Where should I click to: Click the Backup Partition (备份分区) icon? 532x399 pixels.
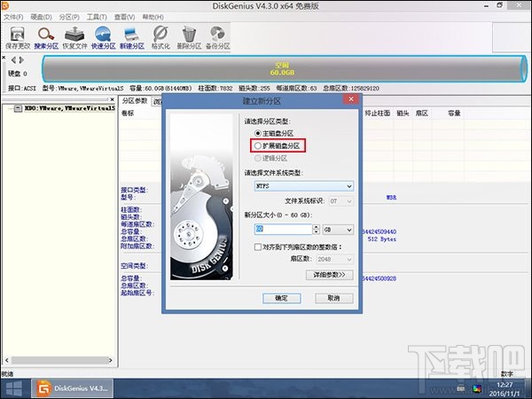217,37
